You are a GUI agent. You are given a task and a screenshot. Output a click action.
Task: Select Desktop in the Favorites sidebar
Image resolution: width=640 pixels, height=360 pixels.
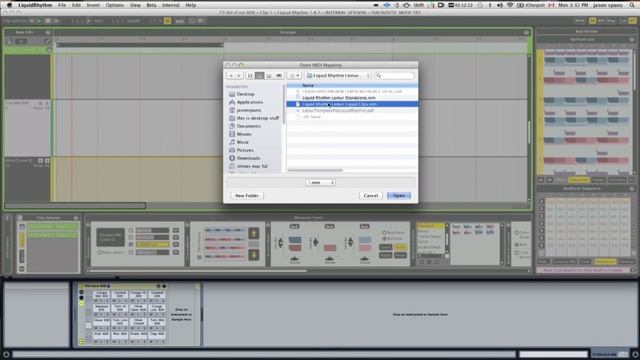click(245, 94)
